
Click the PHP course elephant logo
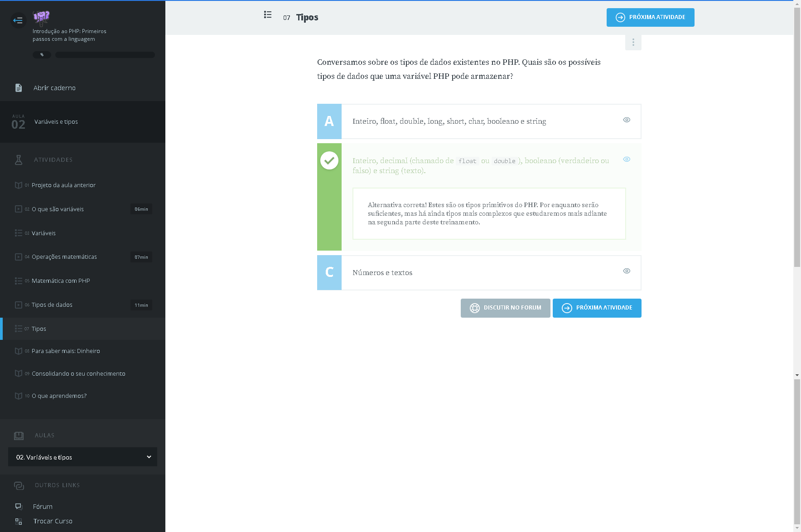click(x=42, y=18)
